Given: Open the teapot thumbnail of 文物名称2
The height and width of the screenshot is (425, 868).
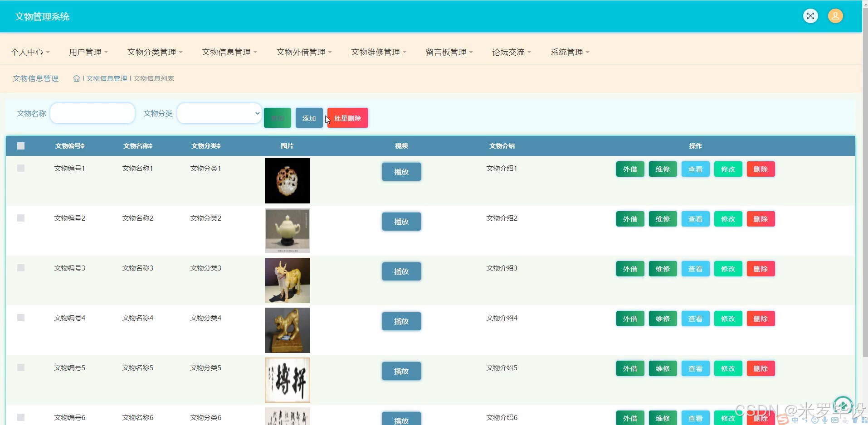Looking at the screenshot, I should (x=288, y=231).
